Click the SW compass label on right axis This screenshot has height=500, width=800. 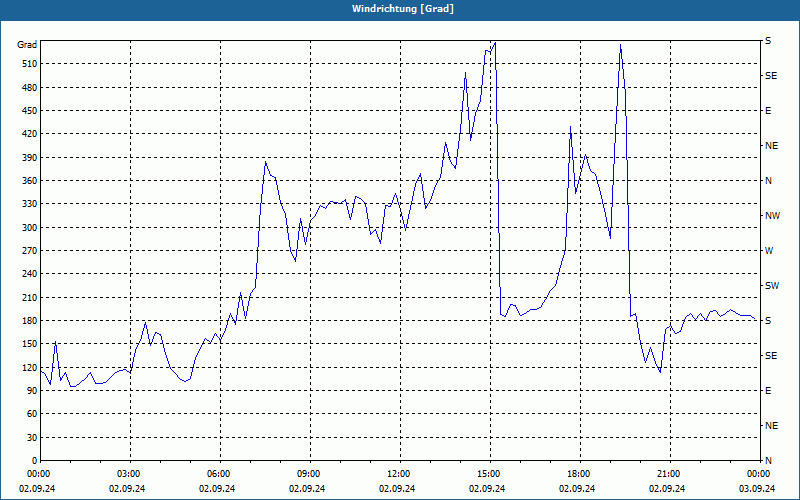tap(772, 286)
